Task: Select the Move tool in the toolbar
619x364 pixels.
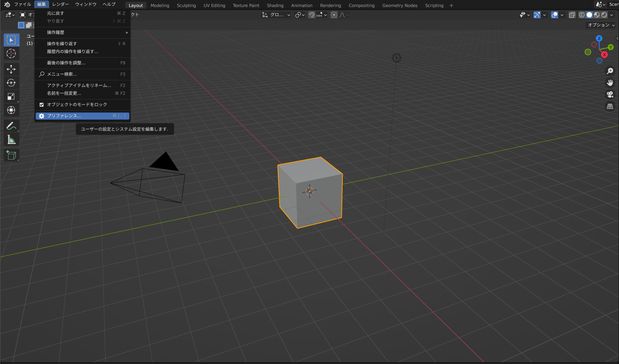Action: point(11,69)
